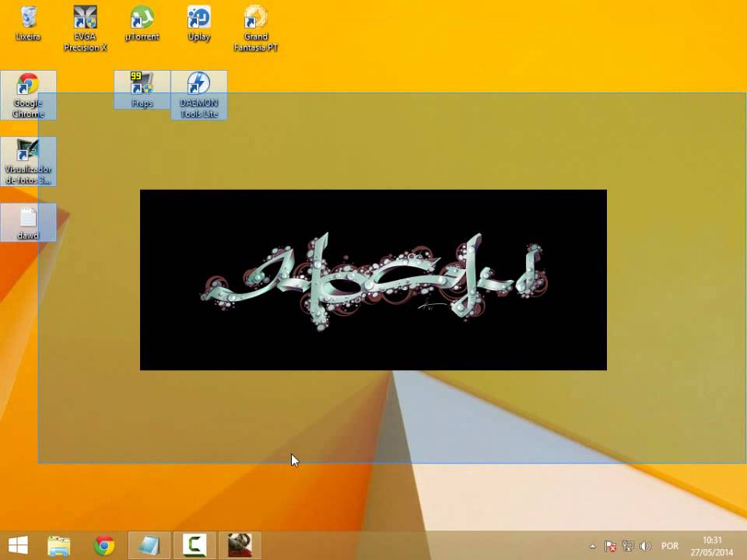Select the Google Chrome desktop shortcut
747x560 pixels.
(x=28, y=95)
